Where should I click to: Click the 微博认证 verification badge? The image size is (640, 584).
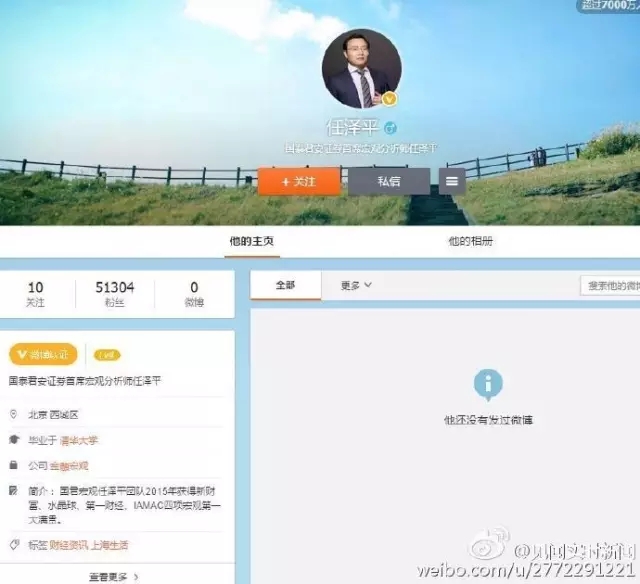pyautogui.click(x=43, y=354)
